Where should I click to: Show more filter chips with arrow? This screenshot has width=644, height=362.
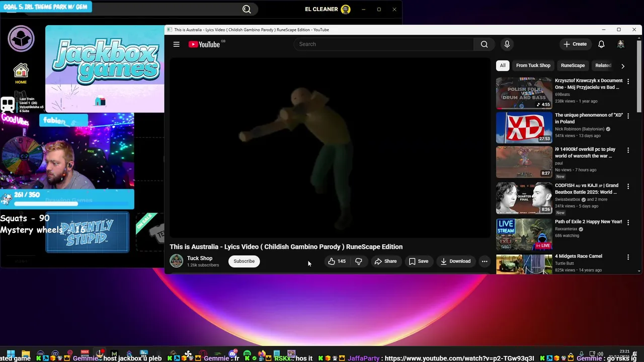coord(623,66)
